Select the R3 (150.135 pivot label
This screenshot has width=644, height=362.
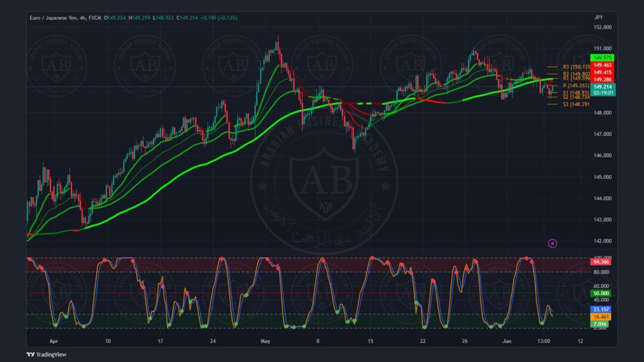[577, 67]
